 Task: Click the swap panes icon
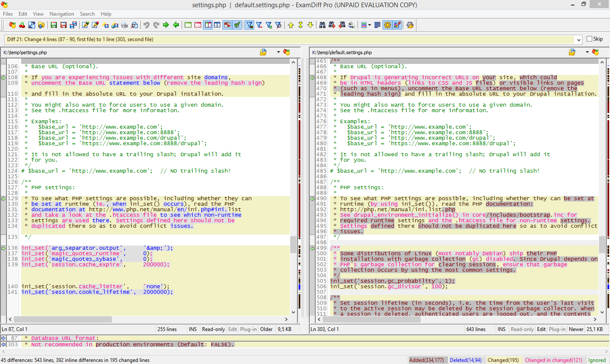coord(32,25)
